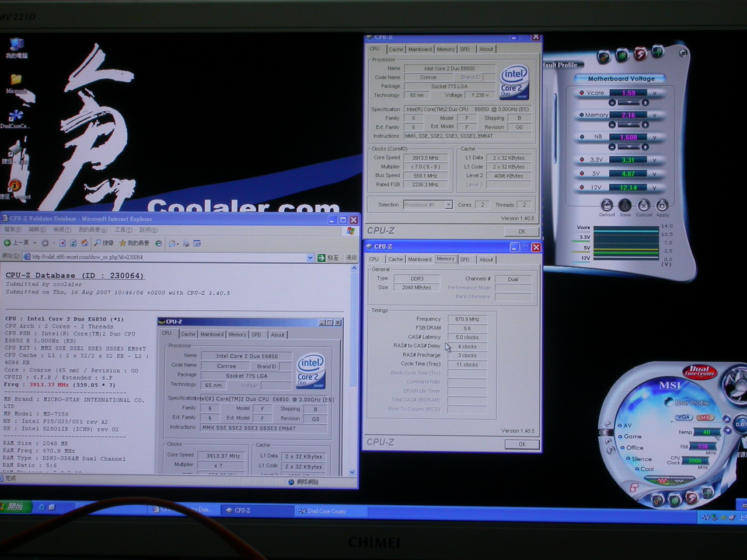Viewport: 747px width, 560px height.
Task: Toggle the 12V indicator dot
Action: point(582,187)
